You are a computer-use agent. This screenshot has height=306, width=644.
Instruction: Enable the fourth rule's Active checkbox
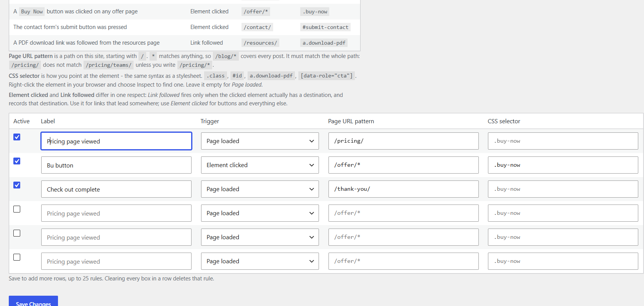17,209
